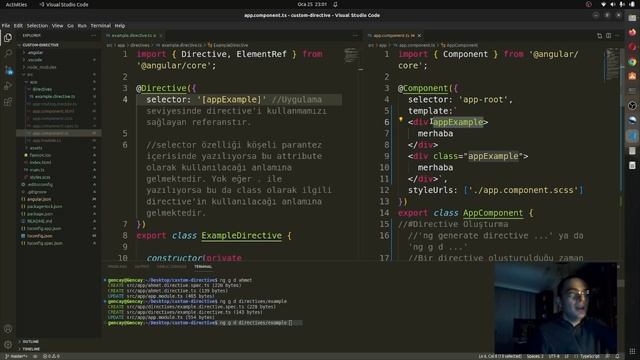Open the Trash icon in the dock

(632, 165)
